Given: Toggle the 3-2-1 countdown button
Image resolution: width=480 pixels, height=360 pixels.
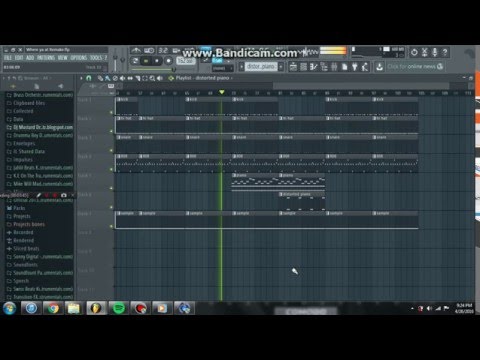Looking at the screenshot, I should tap(163, 50).
